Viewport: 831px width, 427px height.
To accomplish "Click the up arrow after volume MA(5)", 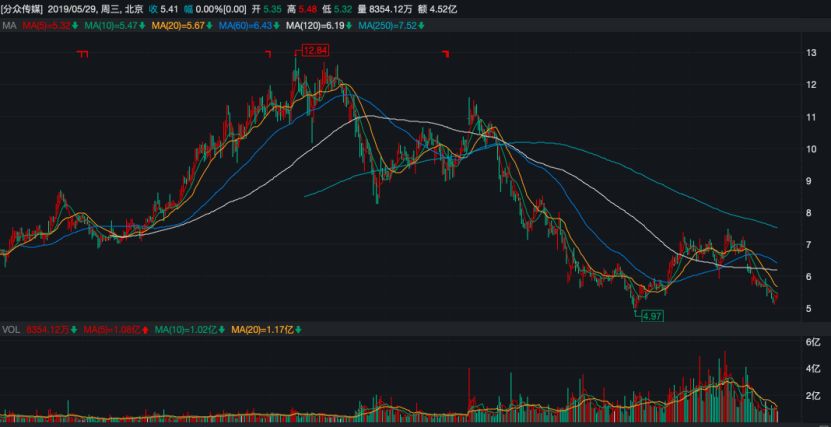I will point(145,330).
